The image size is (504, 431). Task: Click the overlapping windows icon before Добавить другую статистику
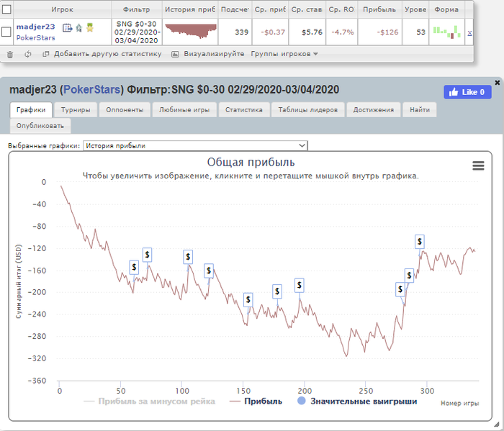[x=46, y=54]
